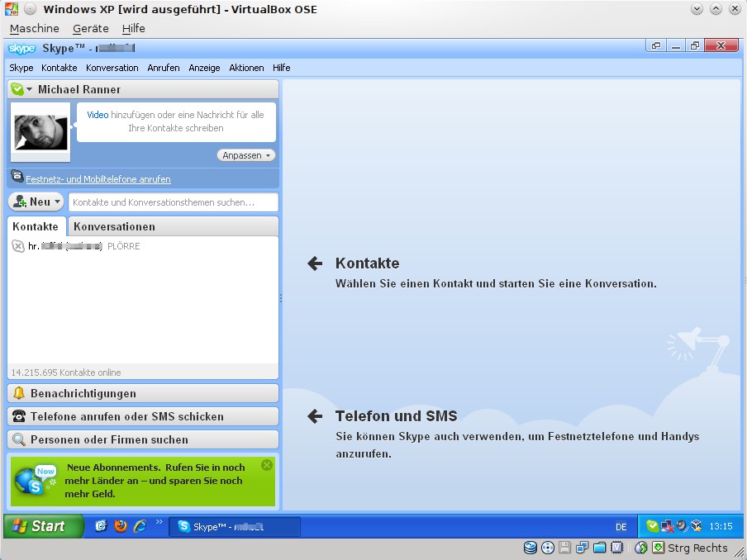747x560 pixels.
Task: Click VirtualBox network status icon
Action: [x=583, y=548]
